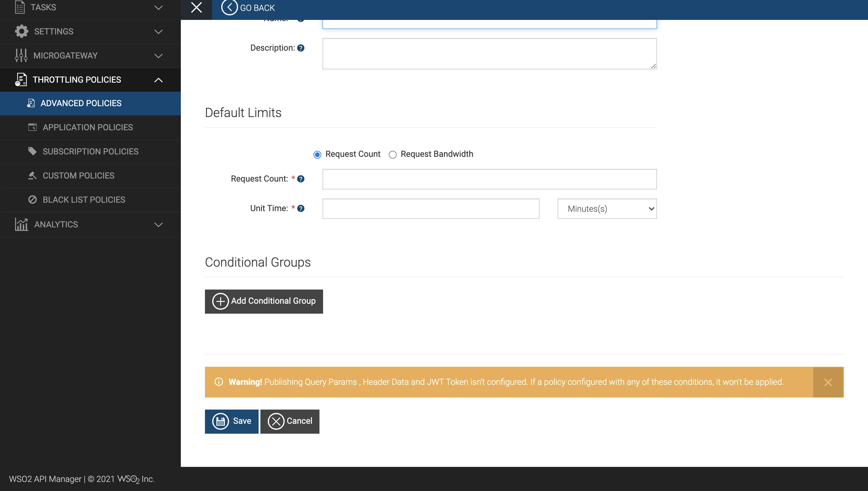
Task: Click the Add Conditional Group button
Action: click(264, 301)
